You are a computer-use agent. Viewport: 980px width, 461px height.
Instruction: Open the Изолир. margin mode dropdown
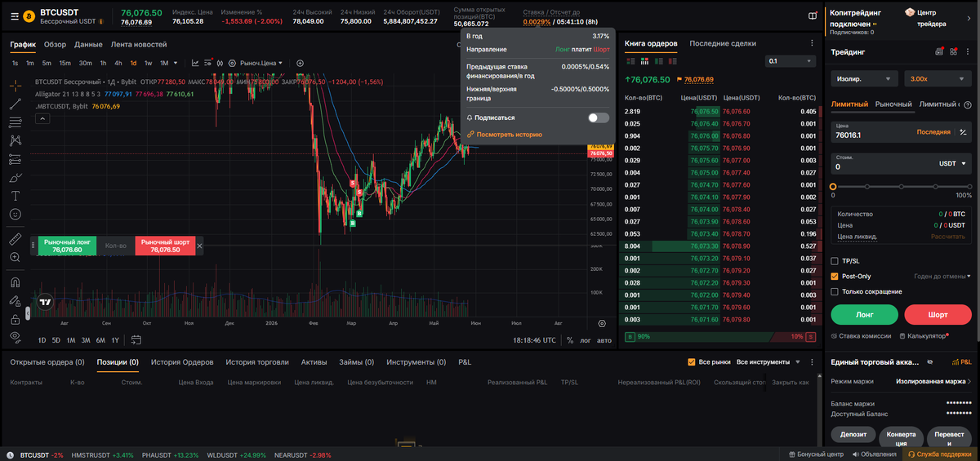tap(865, 79)
